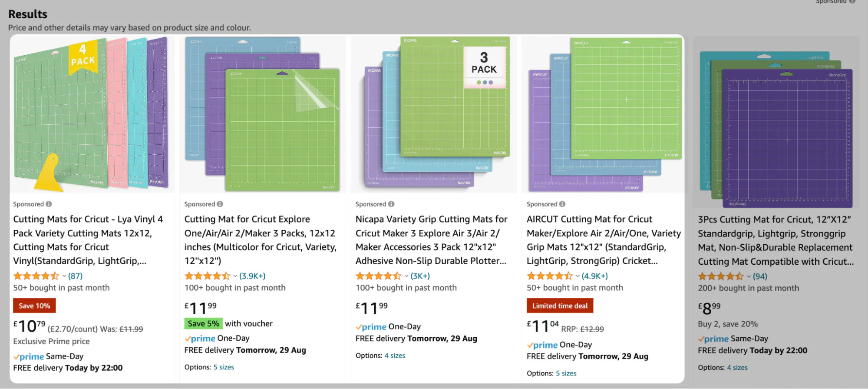Viewport: 868px width, 389px height.
Task: Expand rating dropdown arrow next to (87)
Action: [64, 276]
